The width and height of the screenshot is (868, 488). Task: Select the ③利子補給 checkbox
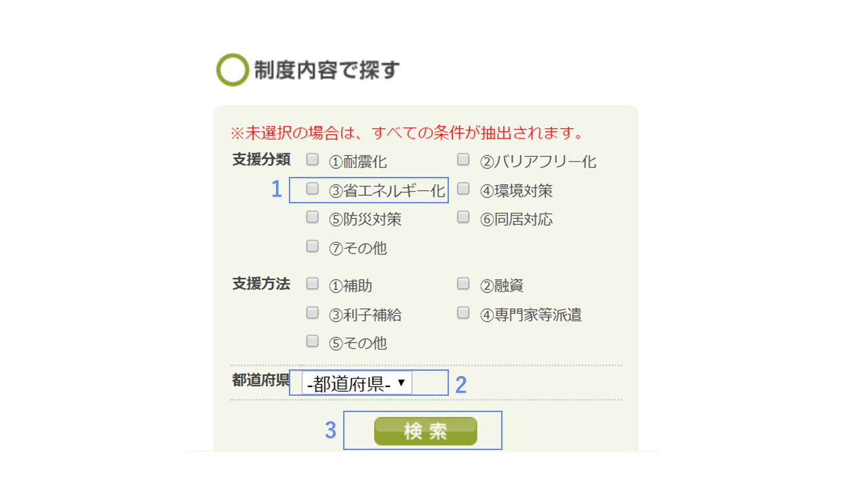tap(313, 313)
